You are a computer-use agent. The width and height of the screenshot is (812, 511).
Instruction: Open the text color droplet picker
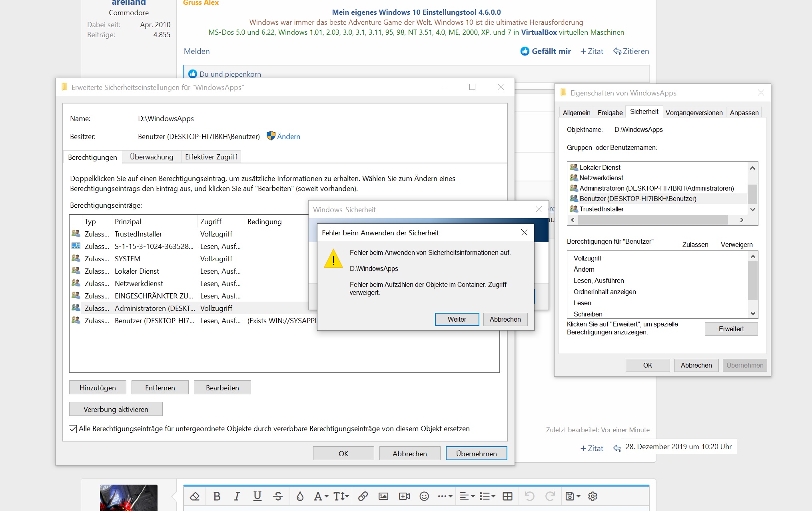(300, 496)
